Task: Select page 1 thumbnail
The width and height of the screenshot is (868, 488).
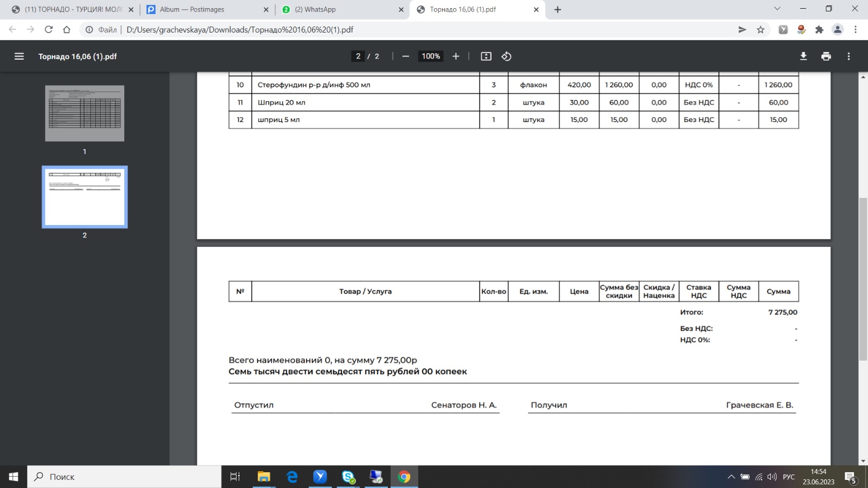Action: pos(85,113)
